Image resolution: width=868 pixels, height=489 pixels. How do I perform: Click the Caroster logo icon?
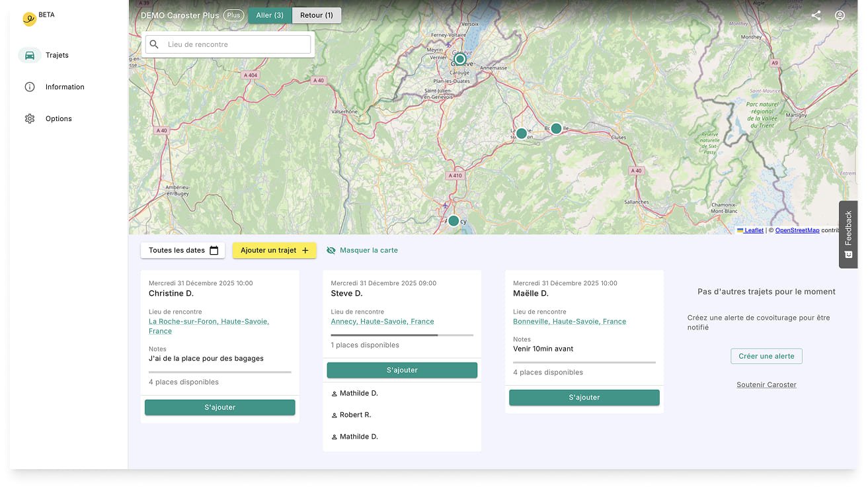29,19
